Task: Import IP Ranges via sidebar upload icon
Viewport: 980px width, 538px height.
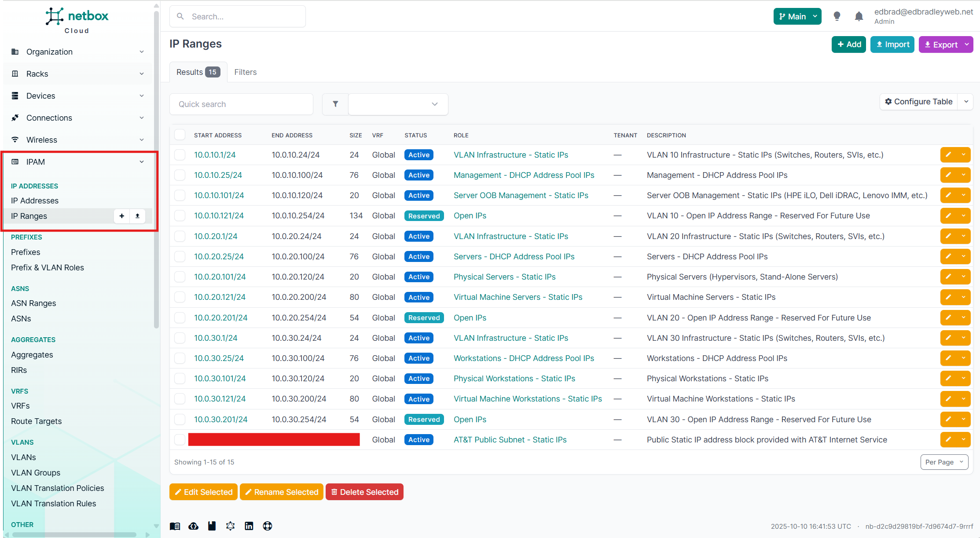Action: coord(137,216)
